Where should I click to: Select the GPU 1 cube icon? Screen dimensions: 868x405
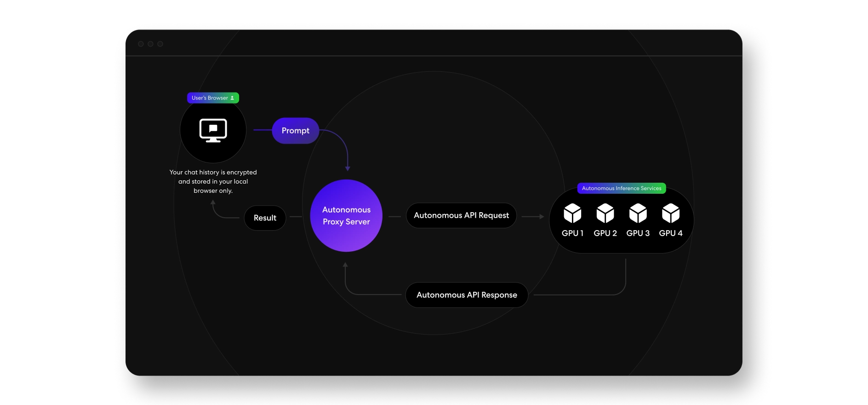[572, 214]
